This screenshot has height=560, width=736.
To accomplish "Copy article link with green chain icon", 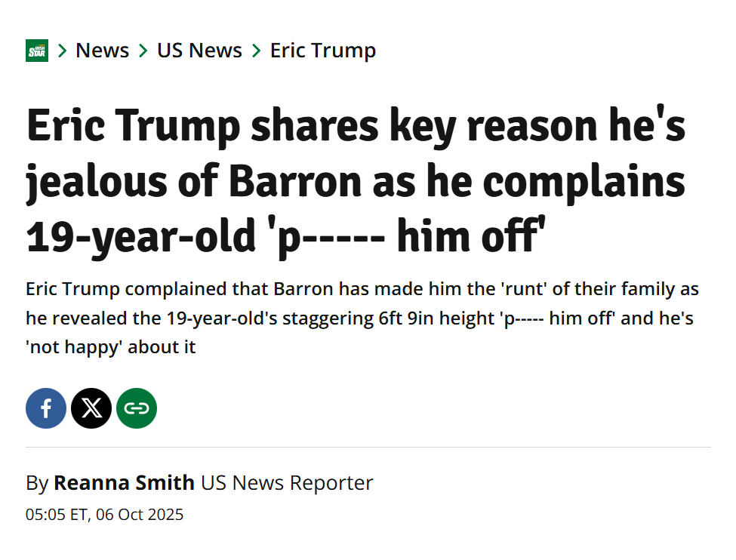I will [x=137, y=408].
